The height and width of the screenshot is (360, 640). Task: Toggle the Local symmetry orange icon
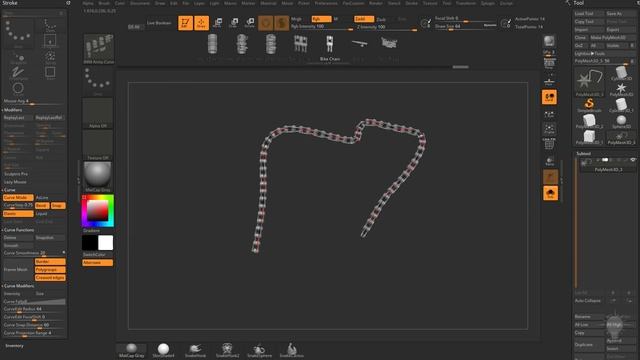(549, 97)
